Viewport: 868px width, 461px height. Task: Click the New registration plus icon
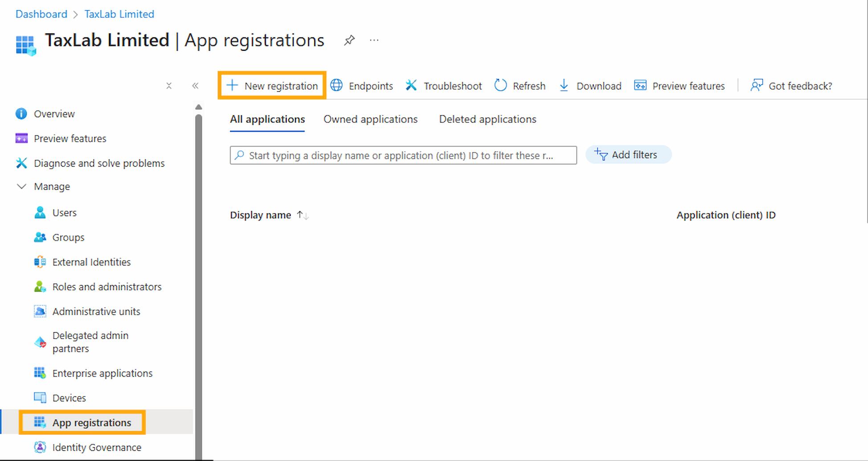(232, 85)
